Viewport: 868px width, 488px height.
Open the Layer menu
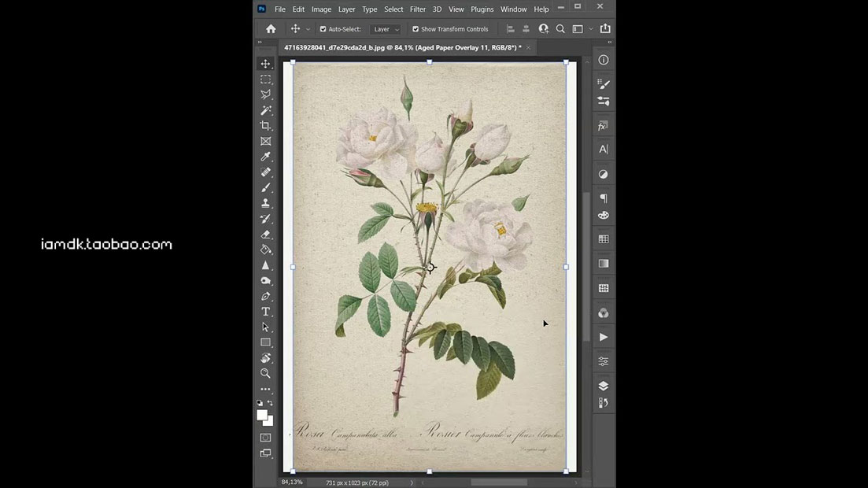click(346, 9)
